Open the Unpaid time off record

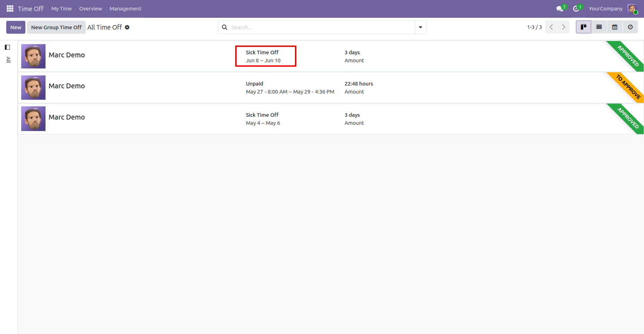point(254,84)
